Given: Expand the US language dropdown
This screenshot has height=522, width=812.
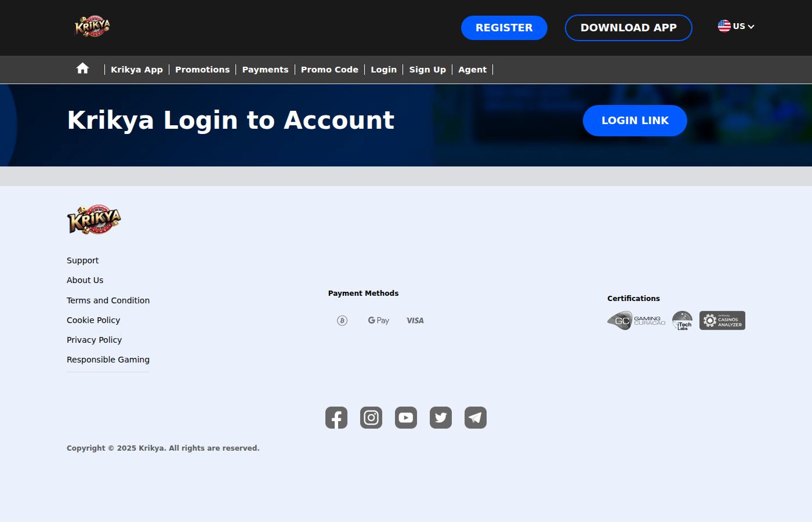Looking at the screenshot, I should point(736,26).
